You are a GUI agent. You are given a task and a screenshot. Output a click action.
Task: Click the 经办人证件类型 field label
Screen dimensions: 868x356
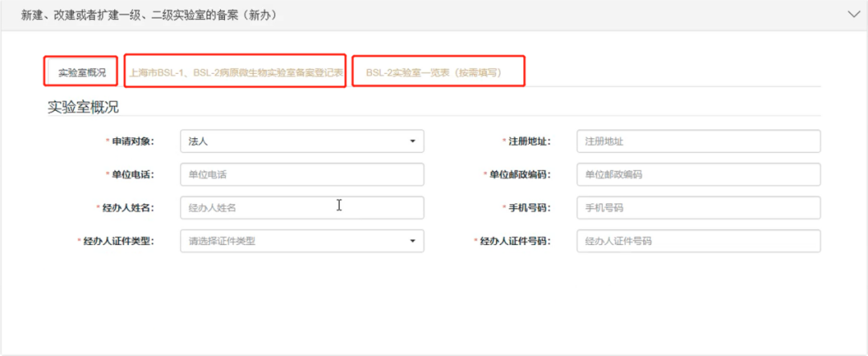(117, 241)
